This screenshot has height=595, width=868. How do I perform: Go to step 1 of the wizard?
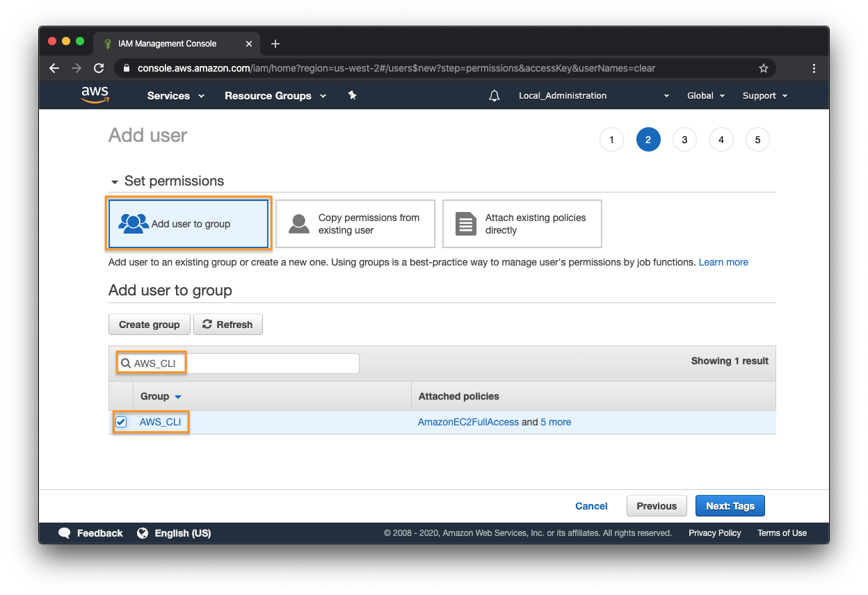click(611, 140)
